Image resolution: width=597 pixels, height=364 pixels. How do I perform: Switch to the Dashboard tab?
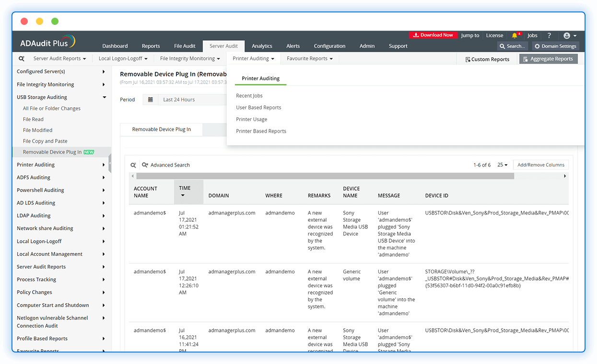pyautogui.click(x=115, y=46)
